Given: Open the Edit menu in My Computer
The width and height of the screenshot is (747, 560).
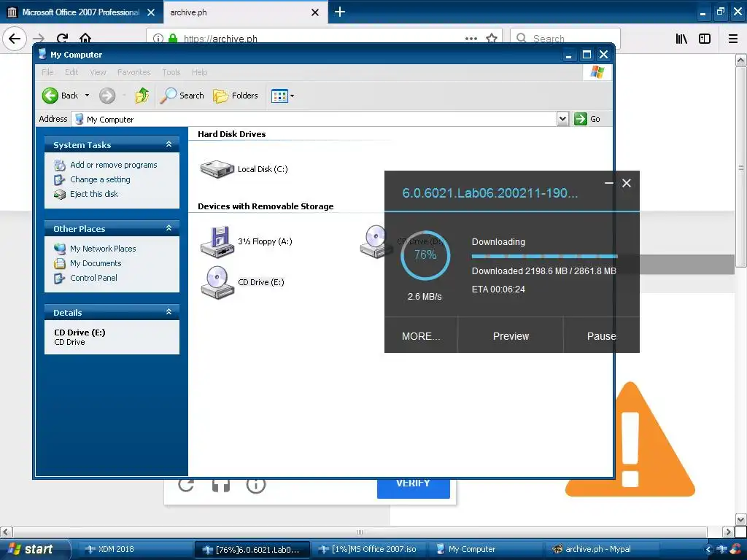Looking at the screenshot, I should click(71, 72).
